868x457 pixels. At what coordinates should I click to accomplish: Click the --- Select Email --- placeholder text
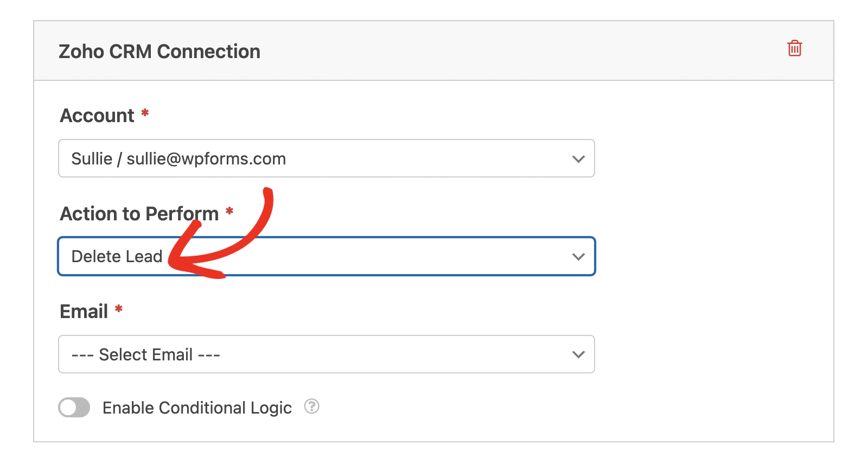point(146,354)
